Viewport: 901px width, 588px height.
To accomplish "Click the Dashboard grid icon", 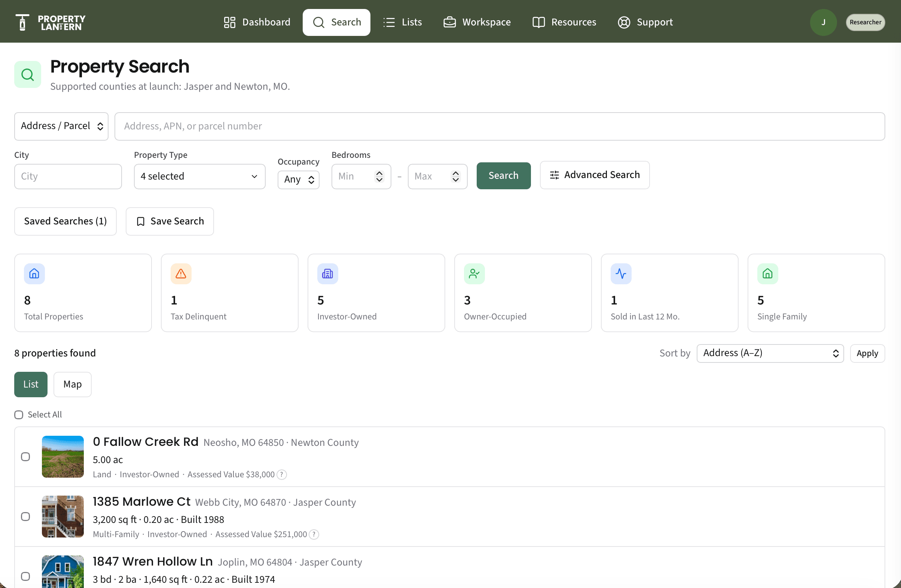I will click(229, 22).
